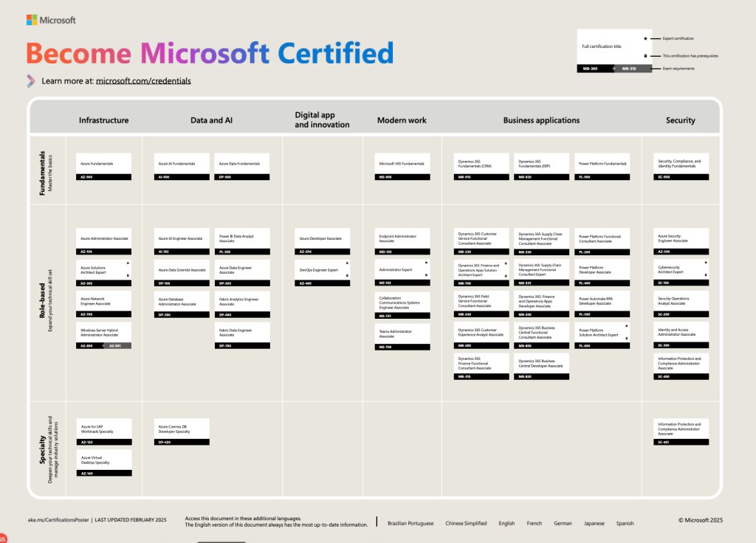
Task: Select the Power BI Data Analyst Associate card
Action: 241,240
